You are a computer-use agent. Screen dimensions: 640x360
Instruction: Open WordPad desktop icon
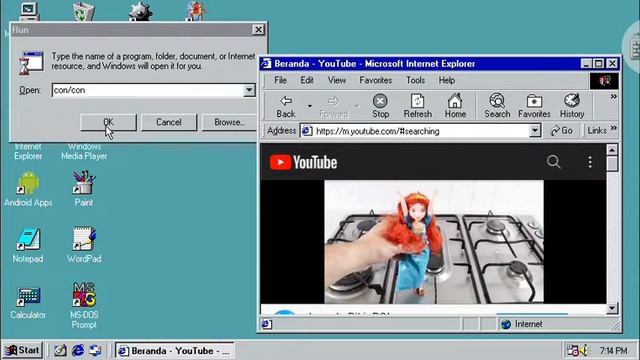pos(84,245)
